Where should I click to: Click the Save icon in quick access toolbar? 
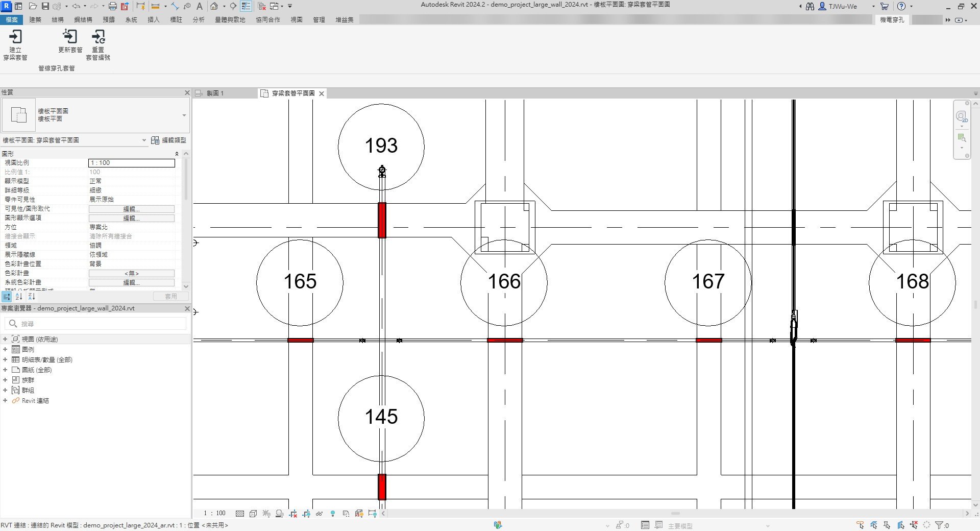[45, 6]
